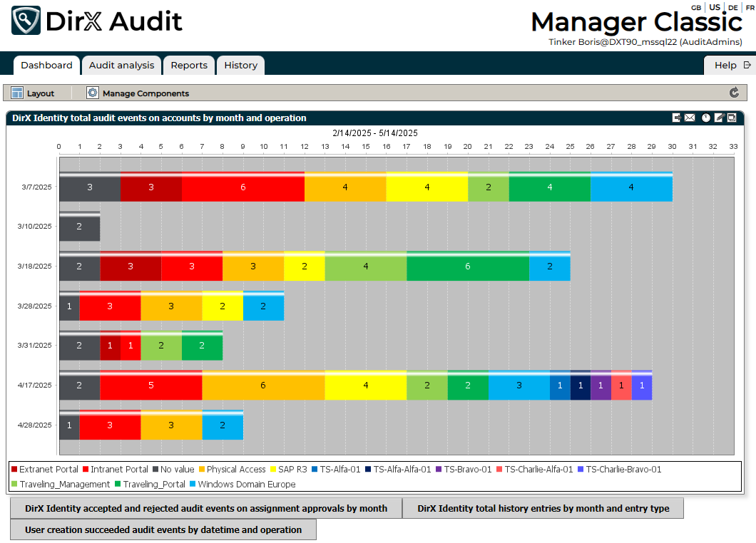756x543 pixels.
Task: Click the DirX Audit logo icon
Action: click(26, 21)
